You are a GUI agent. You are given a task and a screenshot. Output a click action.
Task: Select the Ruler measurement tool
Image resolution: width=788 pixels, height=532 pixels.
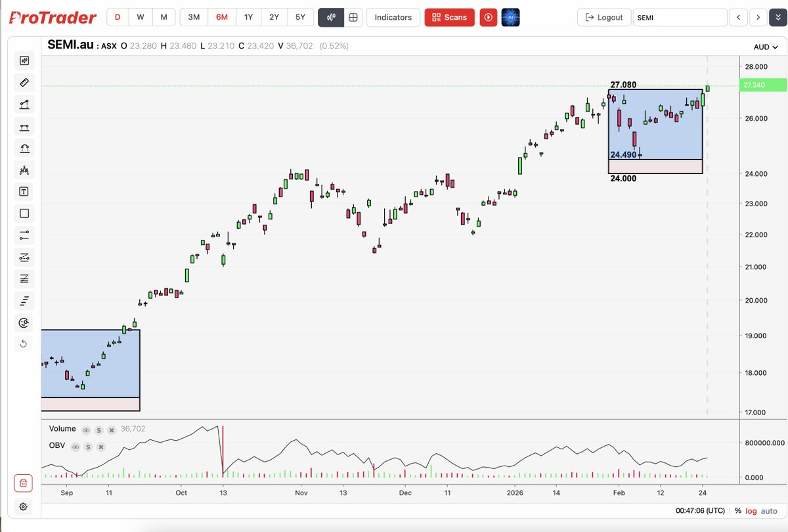point(24,82)
